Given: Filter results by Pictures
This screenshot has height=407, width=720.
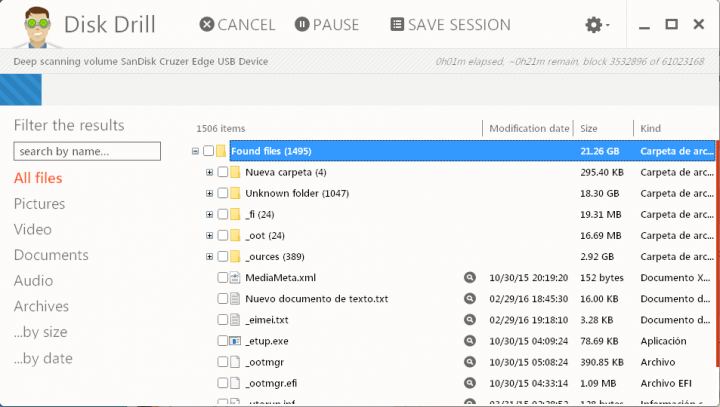Looking at the screenshot, I should (39, 204).
